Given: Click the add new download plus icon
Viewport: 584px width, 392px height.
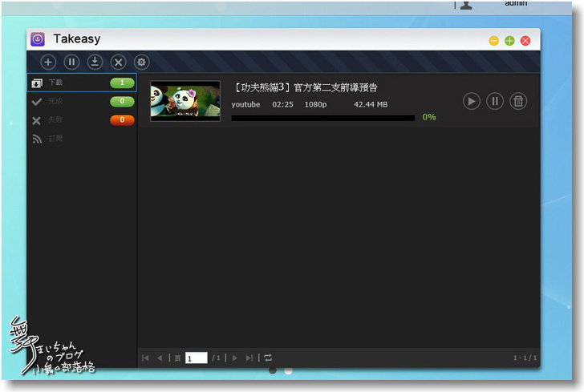Looking at the screenshot, I should click(x=48, y=62).
